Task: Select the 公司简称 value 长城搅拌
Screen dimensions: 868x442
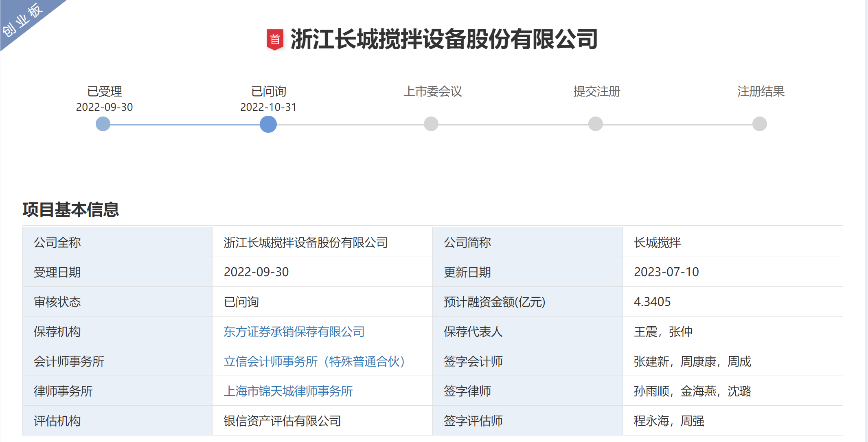Action: point(655,242)
